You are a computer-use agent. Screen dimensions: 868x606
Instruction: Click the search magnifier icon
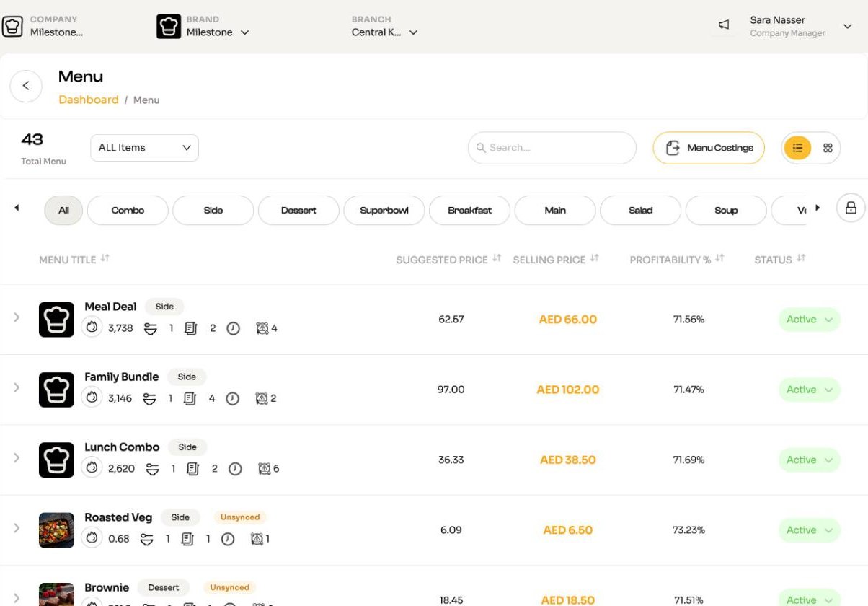pyautogui.click(x=481, y=148)
